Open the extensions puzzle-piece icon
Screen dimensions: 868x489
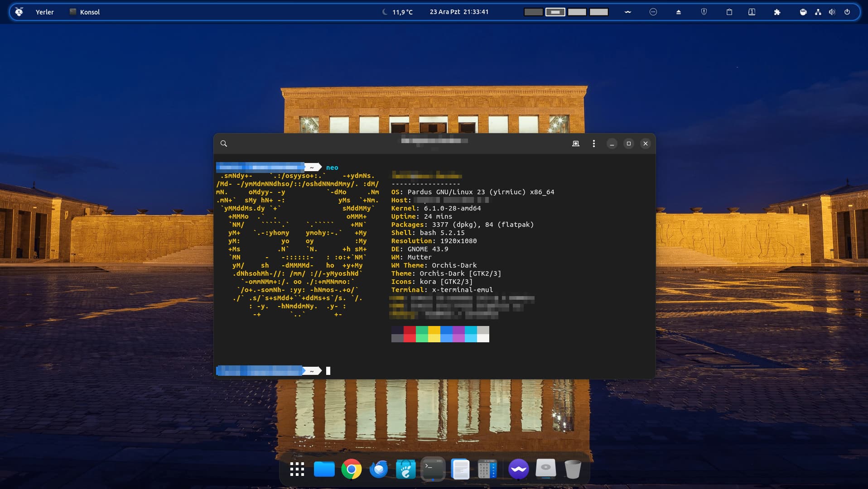[777, 12]
